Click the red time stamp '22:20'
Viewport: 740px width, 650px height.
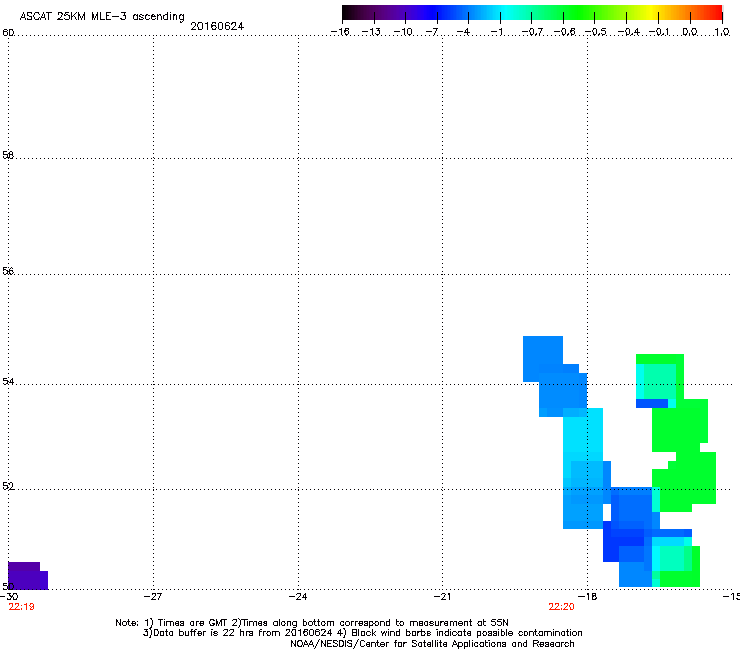click(561, 607)
